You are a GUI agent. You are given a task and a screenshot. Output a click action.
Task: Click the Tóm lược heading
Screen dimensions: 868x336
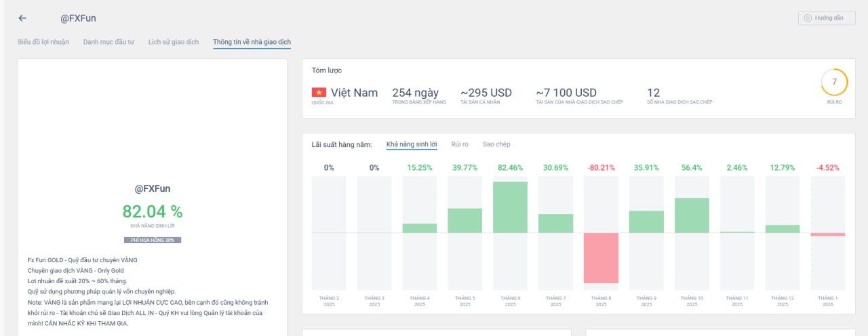[x=327, y=70]
